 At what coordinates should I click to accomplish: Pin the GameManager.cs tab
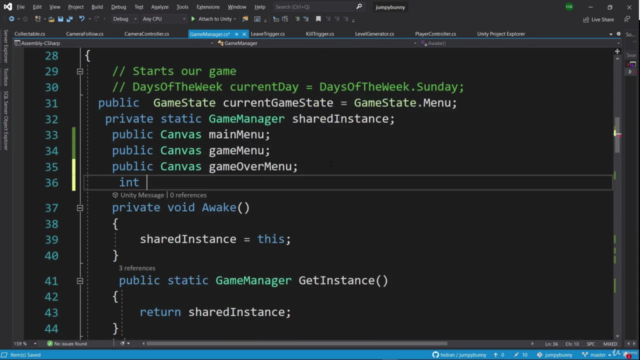[x=237, y=34]
